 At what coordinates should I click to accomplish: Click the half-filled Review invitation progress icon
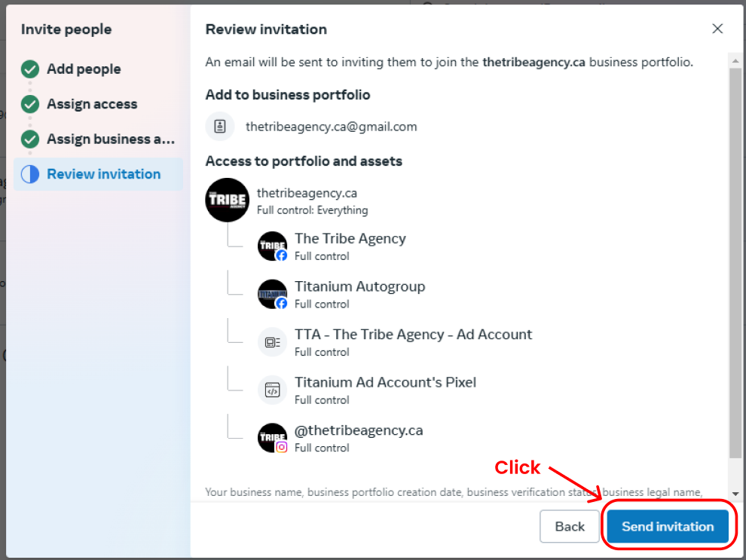point(30,174)
